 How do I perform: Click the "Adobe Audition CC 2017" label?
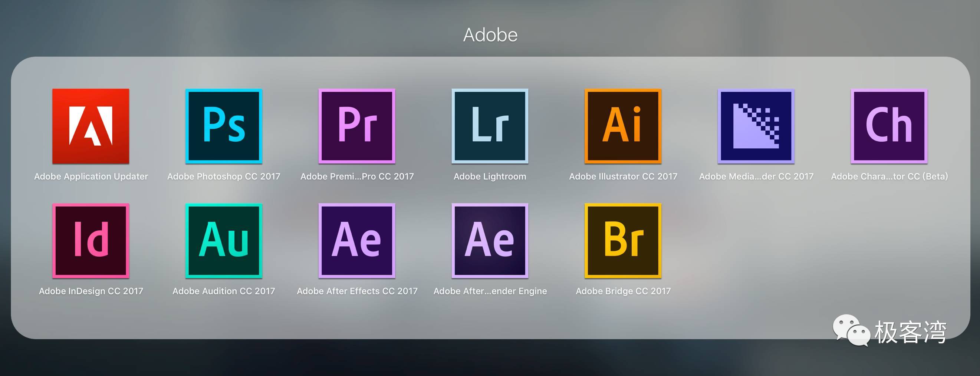224,291
